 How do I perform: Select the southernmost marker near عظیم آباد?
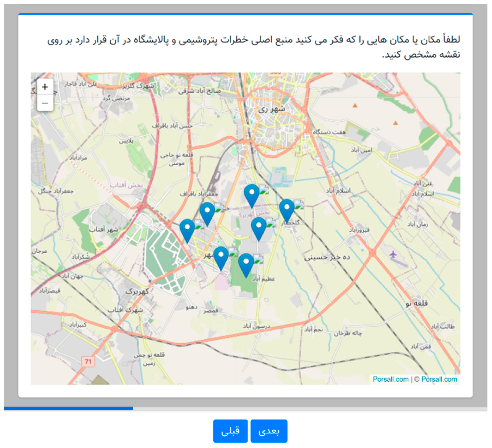[246, 264]
